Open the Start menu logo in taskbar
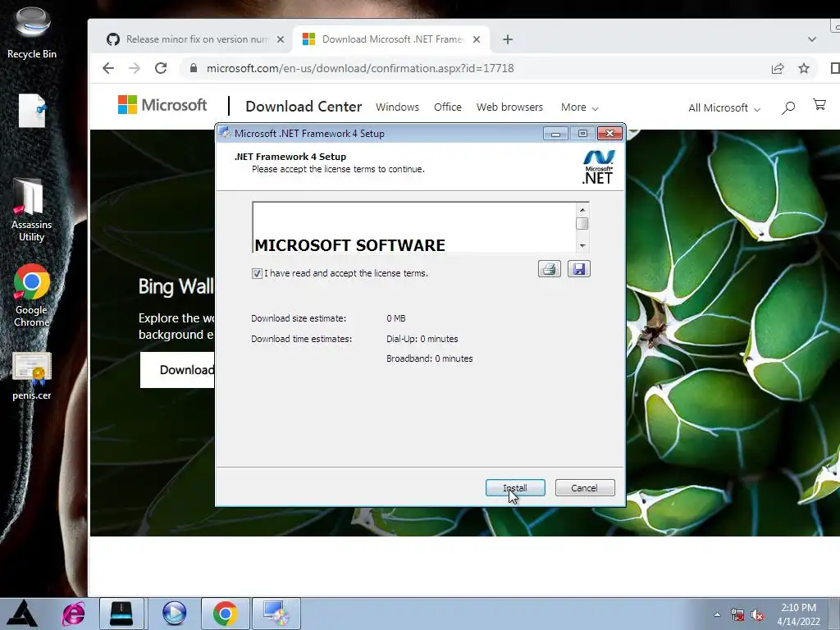 [x=22, y=614]
